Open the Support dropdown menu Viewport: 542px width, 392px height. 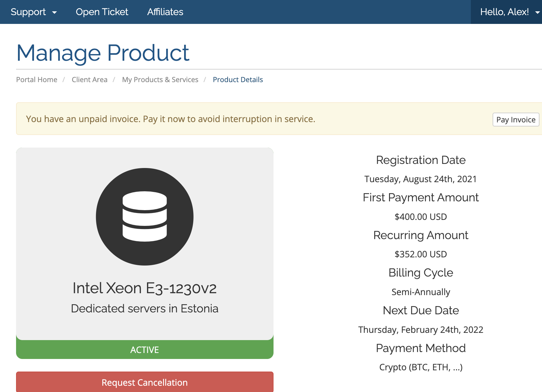pos(34,12)
